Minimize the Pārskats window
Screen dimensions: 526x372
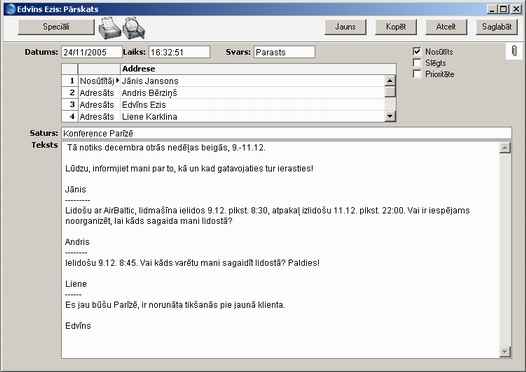click(x=492, y=9)
